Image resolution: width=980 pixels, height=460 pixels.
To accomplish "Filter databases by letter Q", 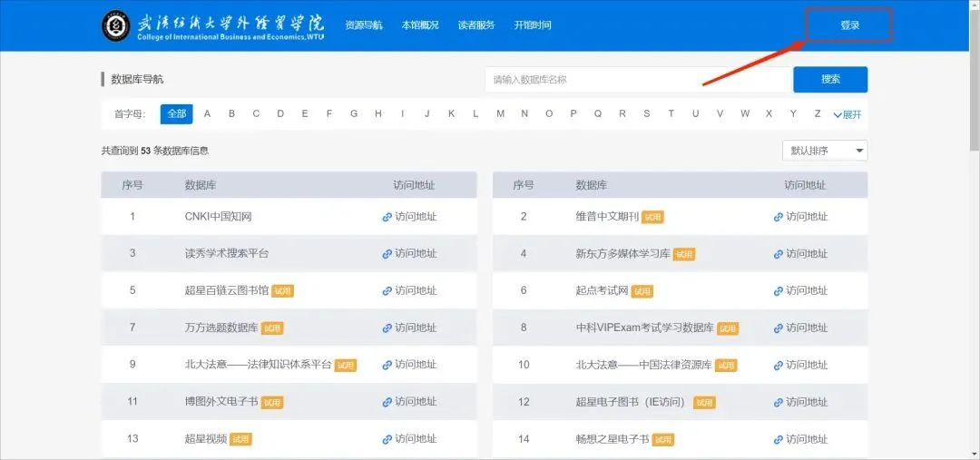I will pos(598,113).
